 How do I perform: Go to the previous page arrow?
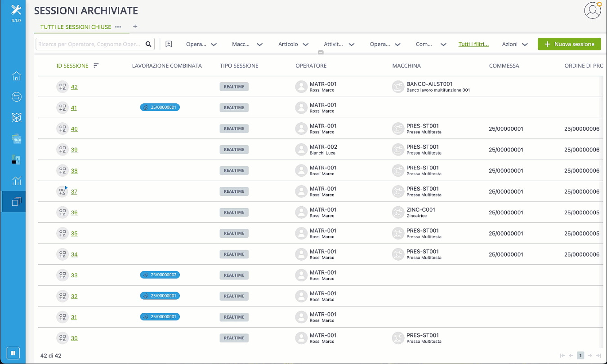point(571,355)
